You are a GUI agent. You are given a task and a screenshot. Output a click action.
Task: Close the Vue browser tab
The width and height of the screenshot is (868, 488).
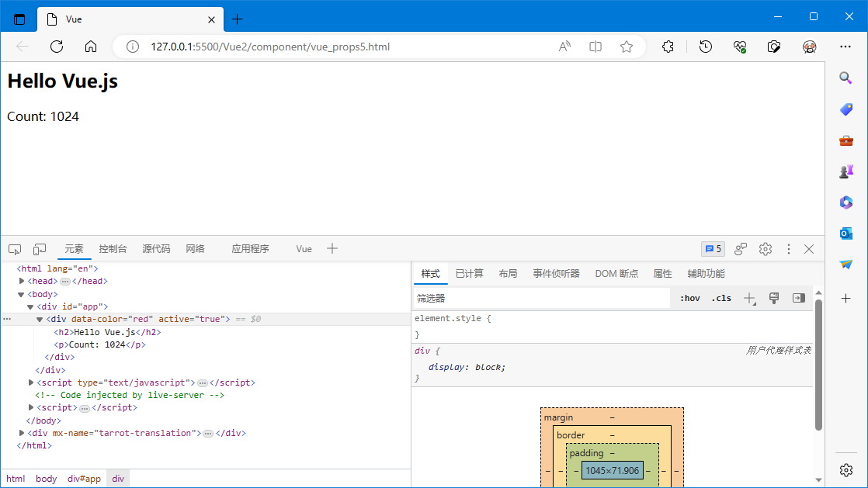click(x=211, y=20)
